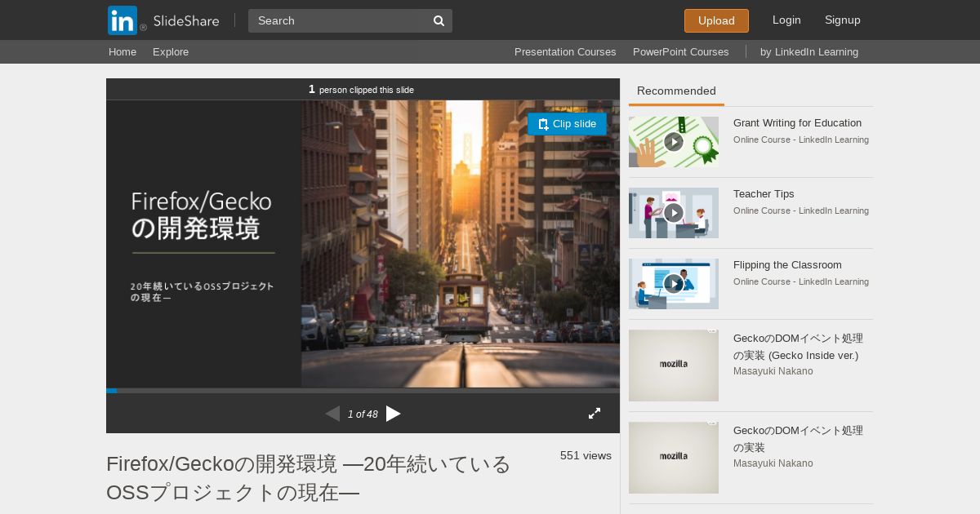Play the Grant Writing for Education thumbnail

674,142
